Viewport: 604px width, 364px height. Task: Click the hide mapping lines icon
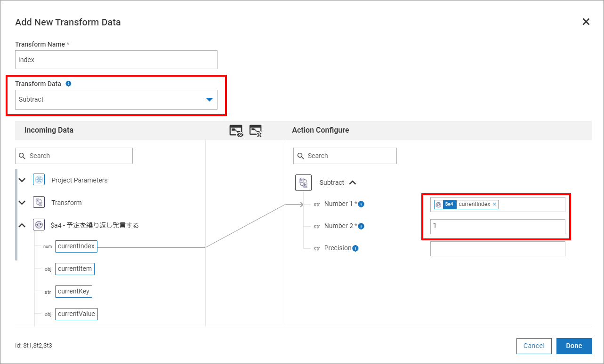(236, 131)
